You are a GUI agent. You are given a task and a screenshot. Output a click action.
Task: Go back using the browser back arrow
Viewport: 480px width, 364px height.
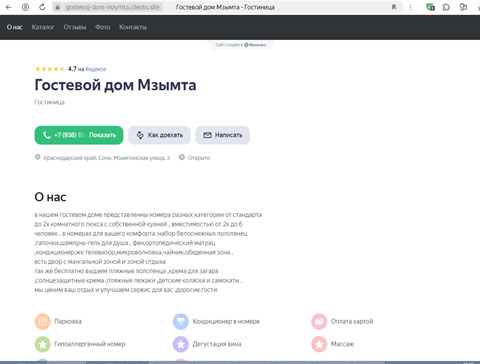coord(9,7)
